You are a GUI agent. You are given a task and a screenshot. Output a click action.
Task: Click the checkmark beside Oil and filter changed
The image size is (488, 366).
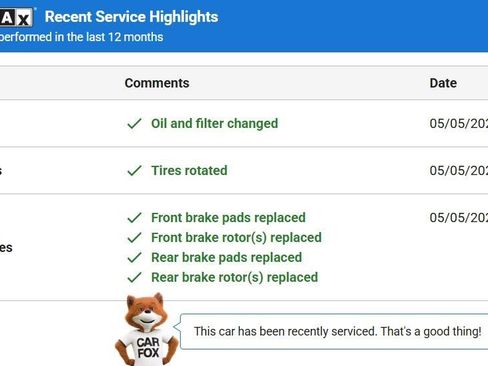tap(134, 124)
